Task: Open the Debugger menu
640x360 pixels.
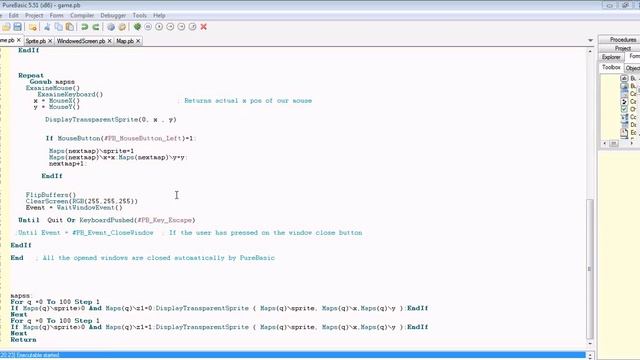Action: pyautogui.click(x=113, y=16)
